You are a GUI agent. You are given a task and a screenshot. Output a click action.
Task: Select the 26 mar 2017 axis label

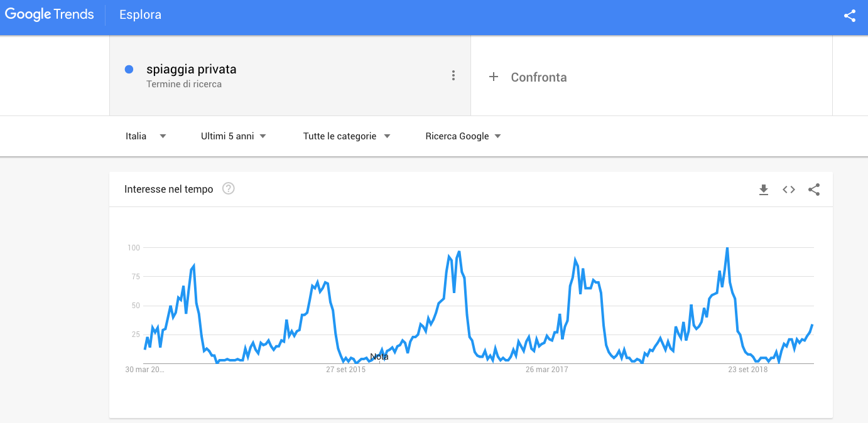point(546,370)
